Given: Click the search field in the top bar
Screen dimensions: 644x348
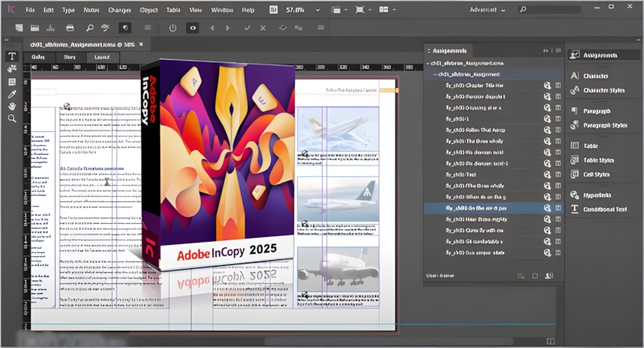Looking at the screenshot, I should point(549,9).
